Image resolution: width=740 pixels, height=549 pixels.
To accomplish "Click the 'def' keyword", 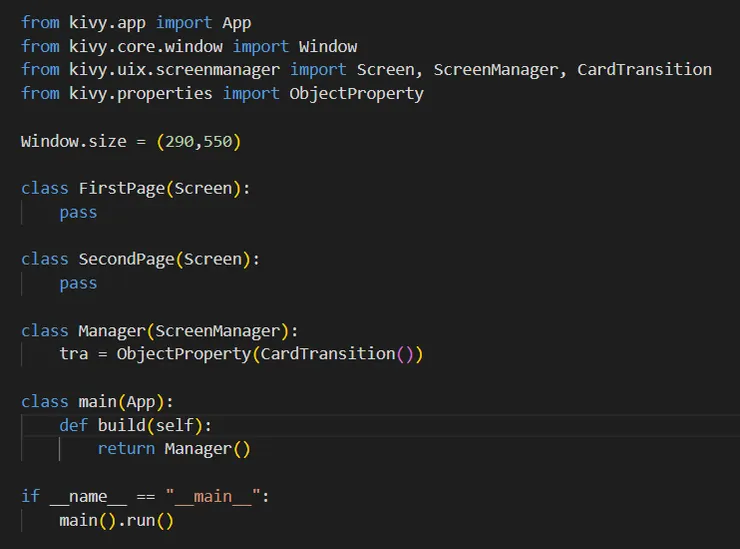I will tap(74, 425).
